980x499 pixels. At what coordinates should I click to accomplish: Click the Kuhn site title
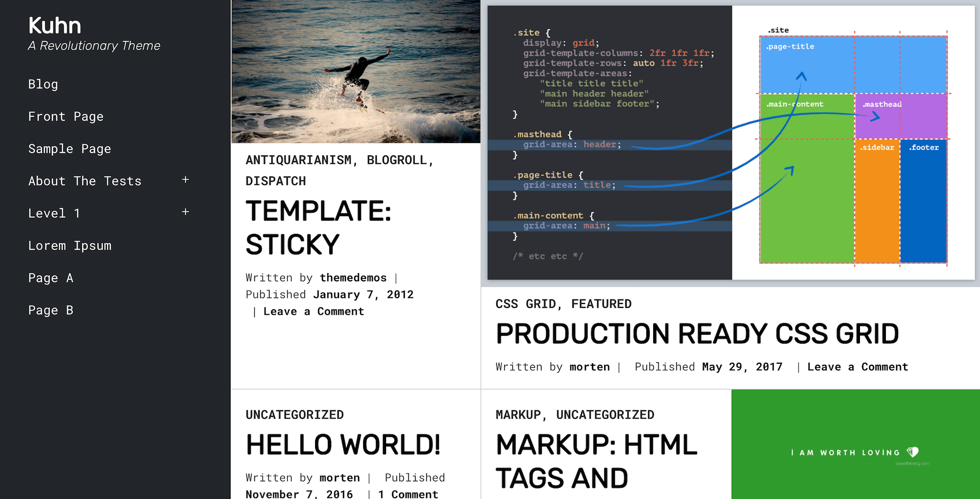(x=55, y=25)
